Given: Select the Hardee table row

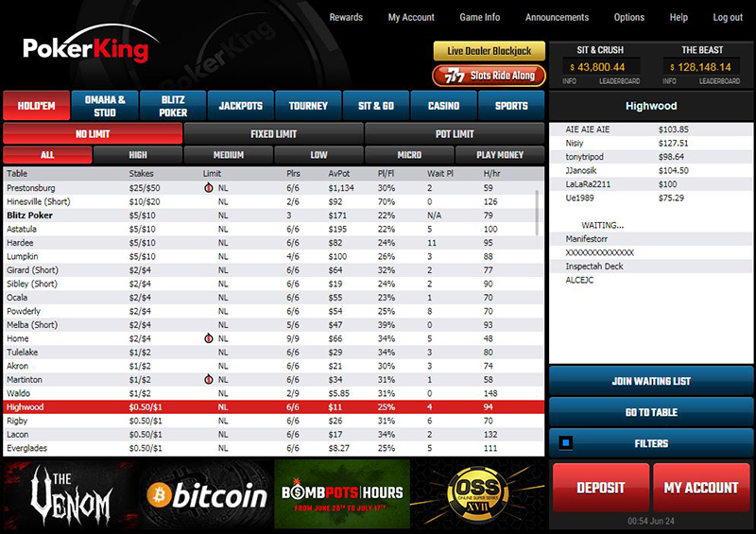Looking at the screenshot, I should tap(273, 243).
